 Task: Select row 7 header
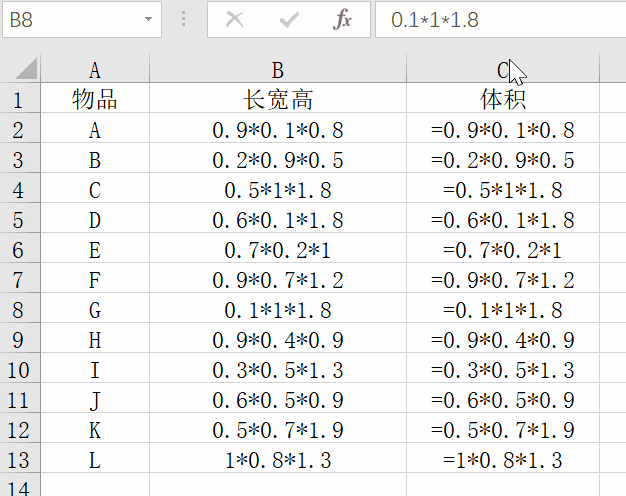[x=20, y=278]
